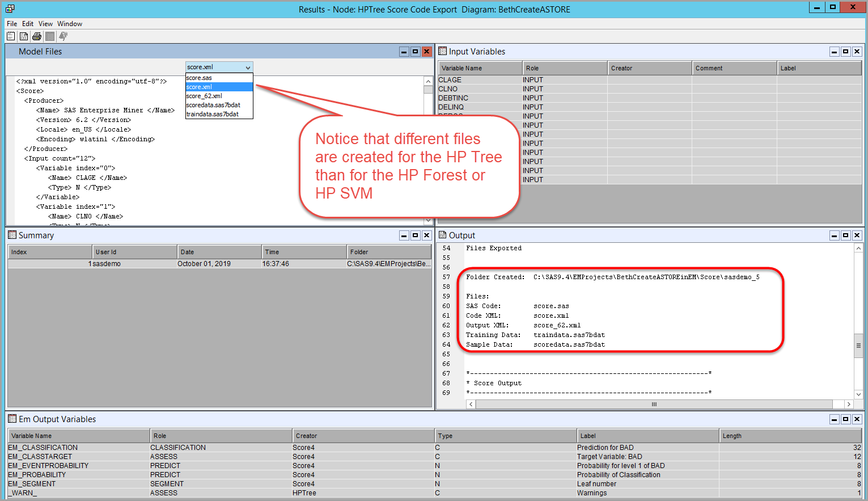Click the Summary panel title icon
This screenshot has width=868, height=501.
pyautogui.click(x=12, y=235)
